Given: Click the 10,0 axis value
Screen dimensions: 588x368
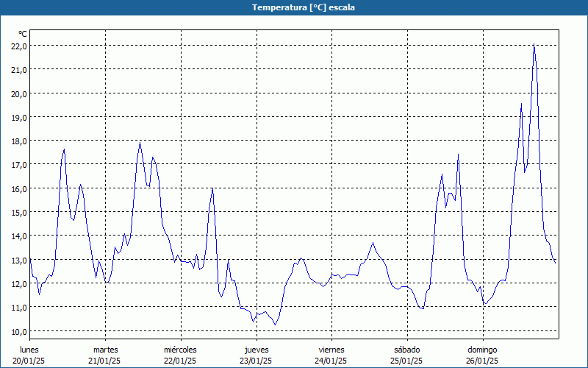Looking at the screenshot, I should click(19, 332).
